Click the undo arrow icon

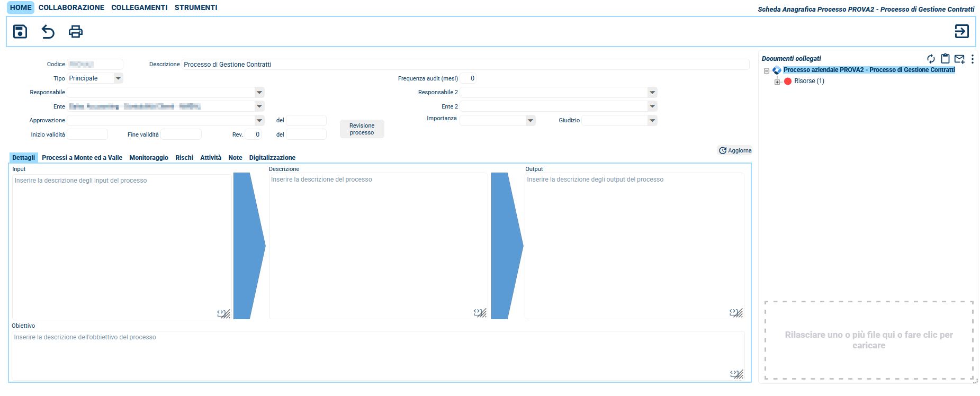[48, 32]
